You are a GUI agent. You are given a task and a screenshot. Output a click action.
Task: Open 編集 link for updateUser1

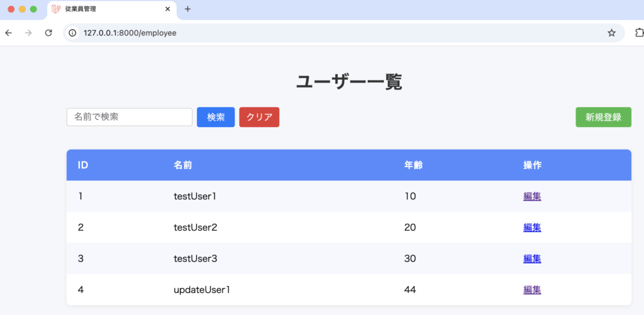click(532, 290)
